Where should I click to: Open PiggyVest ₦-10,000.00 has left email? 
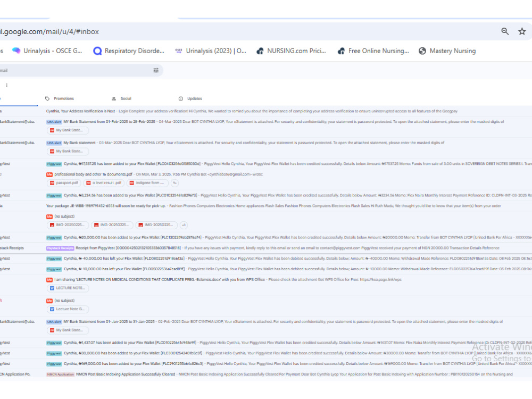(266, 269)
